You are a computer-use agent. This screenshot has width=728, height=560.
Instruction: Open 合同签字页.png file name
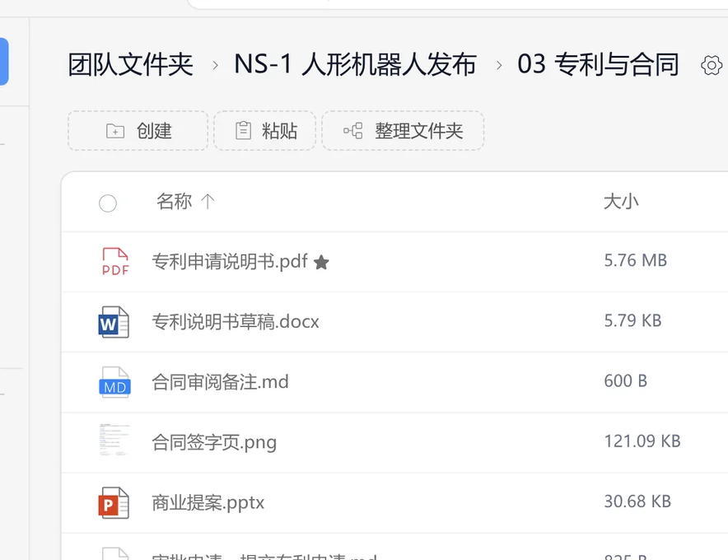click(214, 442)
